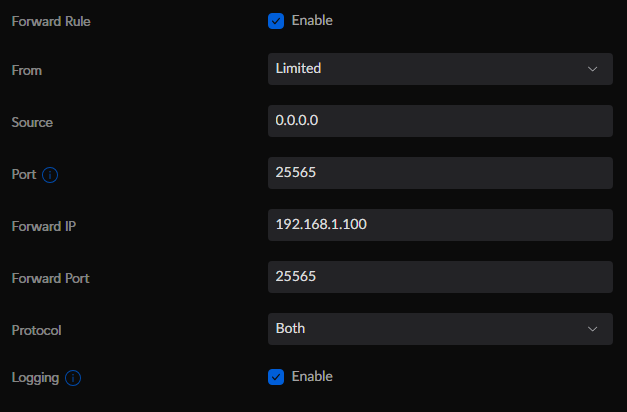Open the From dropdown showing Limited
Viewport: 627px width, 412px height.
tap(439, 69)
